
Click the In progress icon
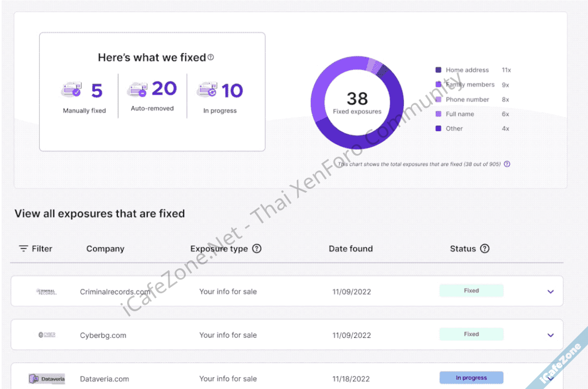tap(207, 90)
